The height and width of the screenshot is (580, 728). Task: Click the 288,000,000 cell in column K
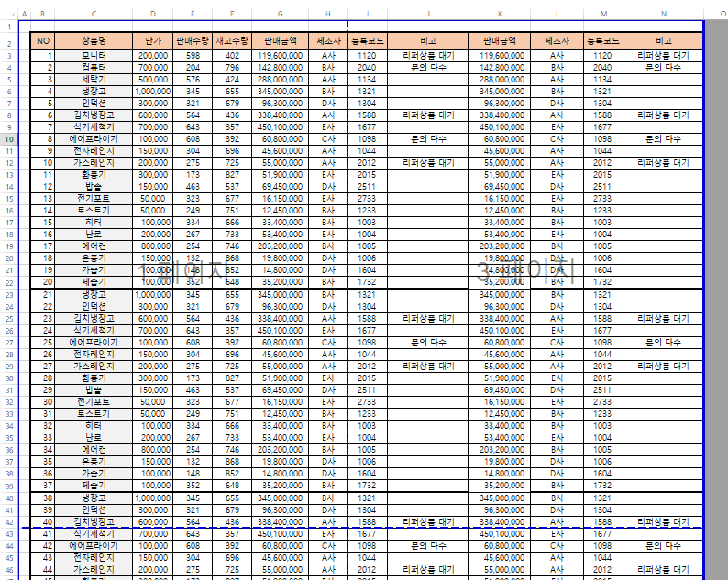[x=500, y=80]
